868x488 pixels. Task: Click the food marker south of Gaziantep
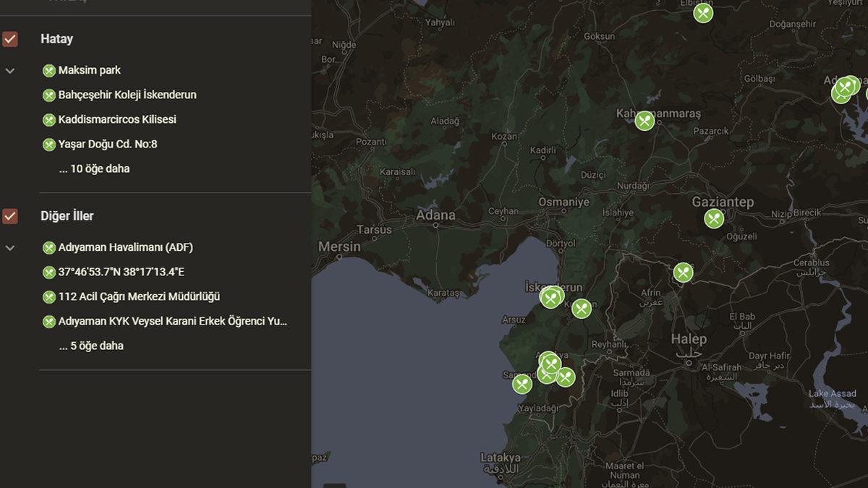click(684, 273)
